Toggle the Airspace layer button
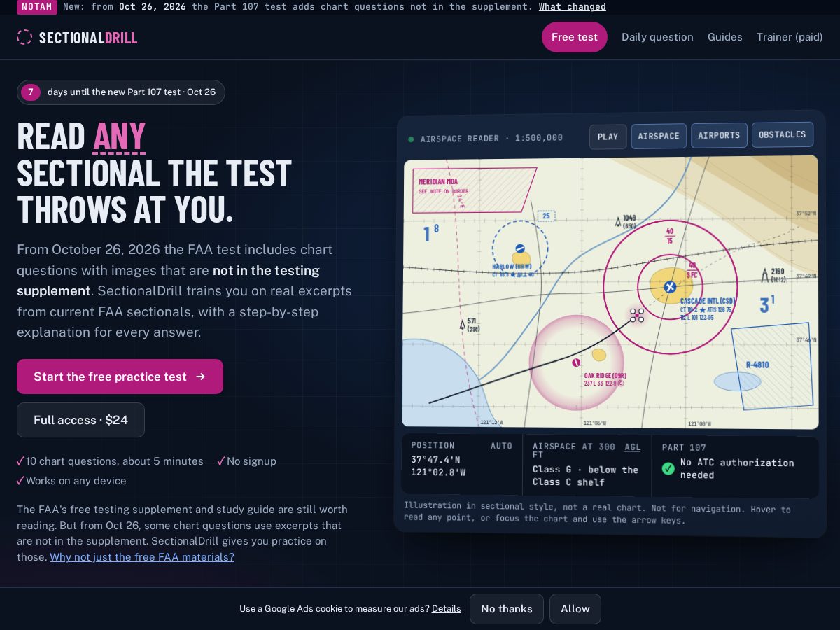This screenshot has width=840, height=630. click(x=659, y=136)
